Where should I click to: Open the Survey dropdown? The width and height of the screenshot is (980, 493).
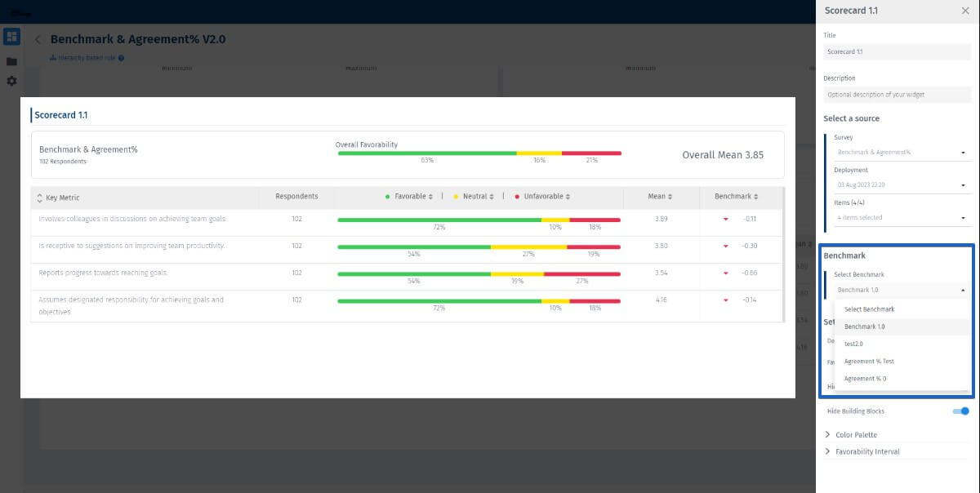tap(902, 153)
